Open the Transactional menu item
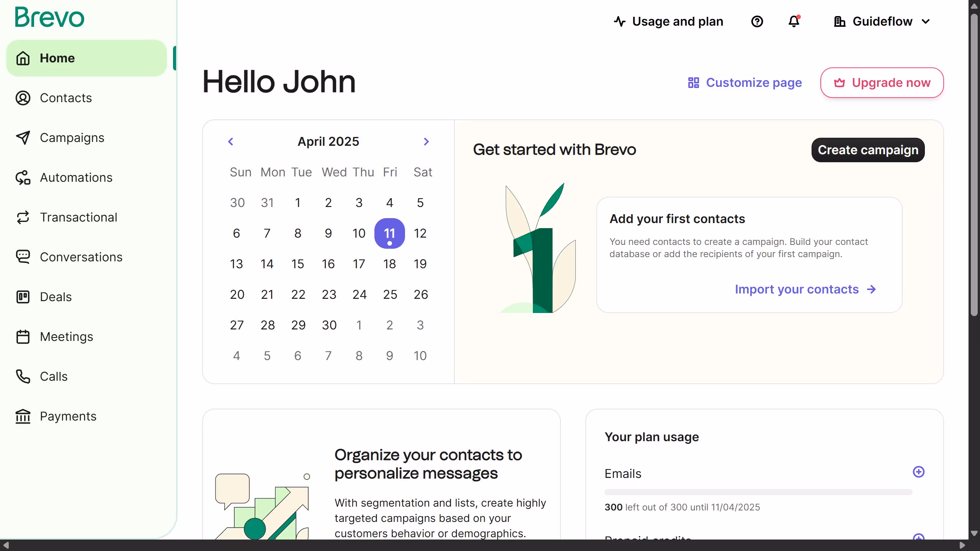Viewport: 980px width, 551px height. [78, 217]
